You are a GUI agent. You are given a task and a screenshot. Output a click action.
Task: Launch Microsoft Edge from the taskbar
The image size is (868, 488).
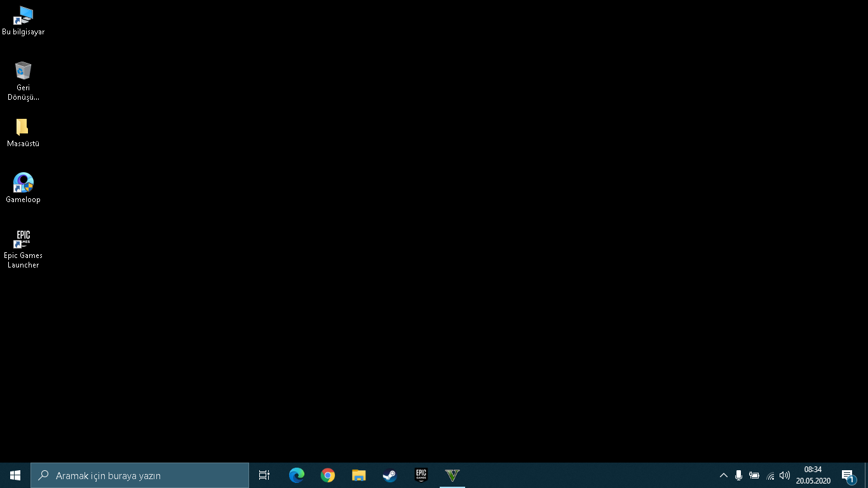297,475
